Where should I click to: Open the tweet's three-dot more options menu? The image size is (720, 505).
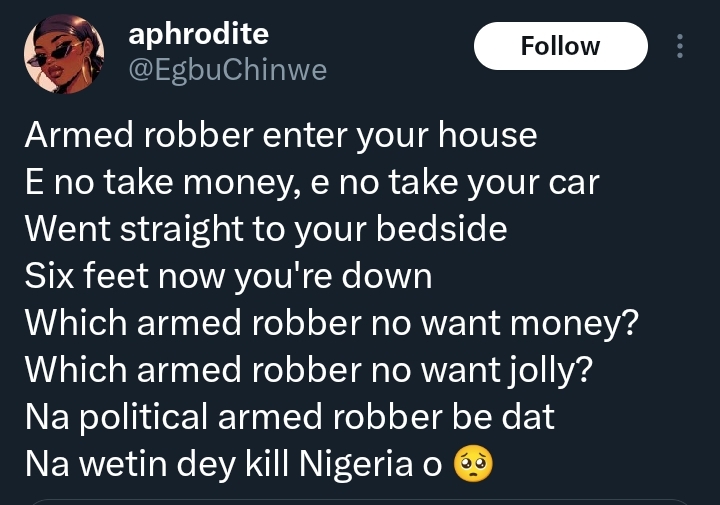pos(681,47)
